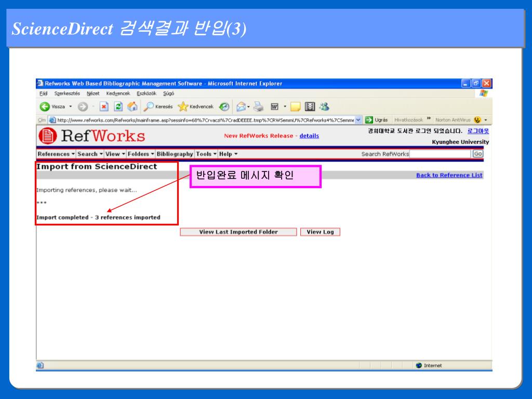The image size is (532, 399).
Task: Click the Norton AntiVirus yellow icon
Action: click(x=477, y=120)
